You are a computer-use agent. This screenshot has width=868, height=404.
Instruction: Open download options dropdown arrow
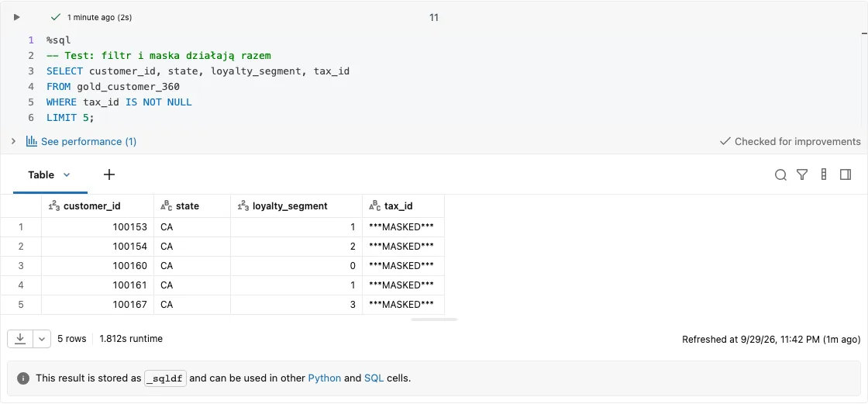(x=42, y=339)
